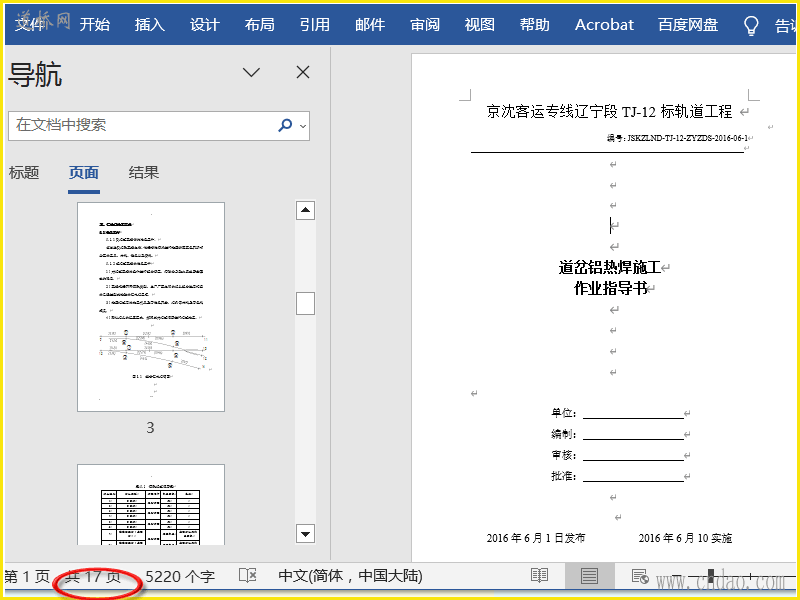The height and width of the screenshot is (600, 800).
Task: Close the 导航 navigation pane
Action: tap(303, 72)
